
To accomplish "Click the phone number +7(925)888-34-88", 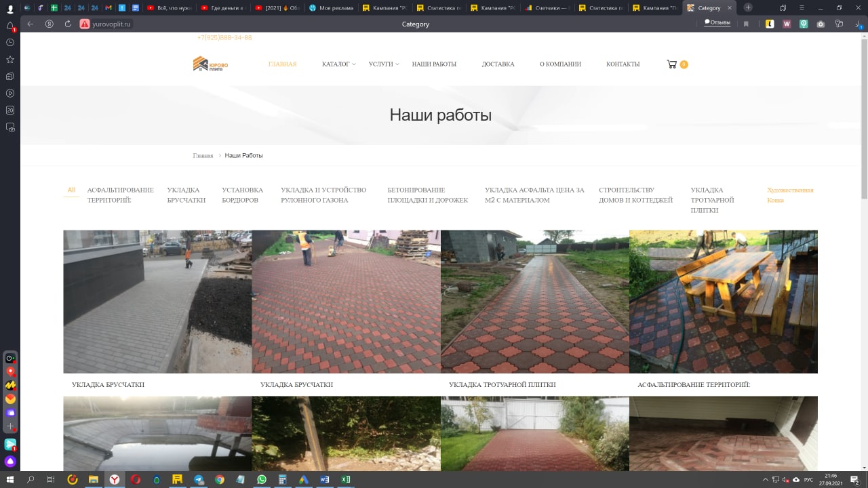I will (224, 38).
